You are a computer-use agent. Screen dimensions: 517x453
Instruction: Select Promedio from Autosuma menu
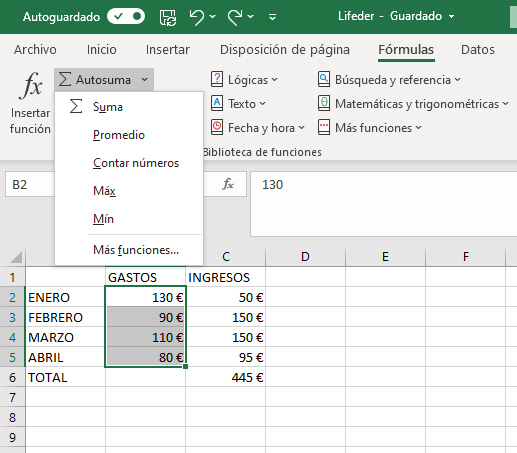[119, 135]
